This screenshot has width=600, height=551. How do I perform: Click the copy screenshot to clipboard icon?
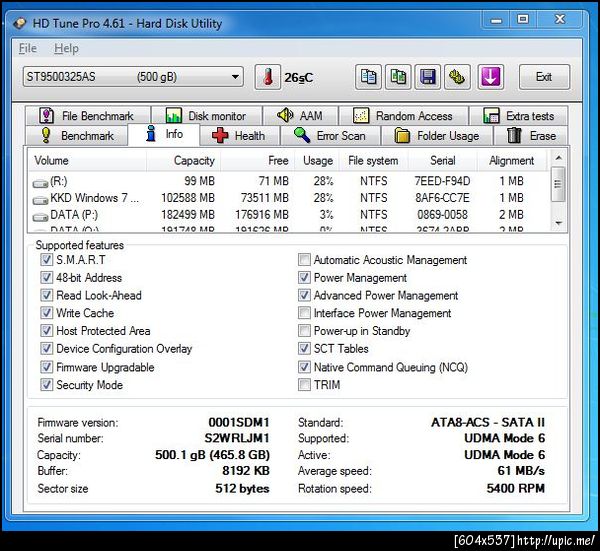(x=398, y=77)
